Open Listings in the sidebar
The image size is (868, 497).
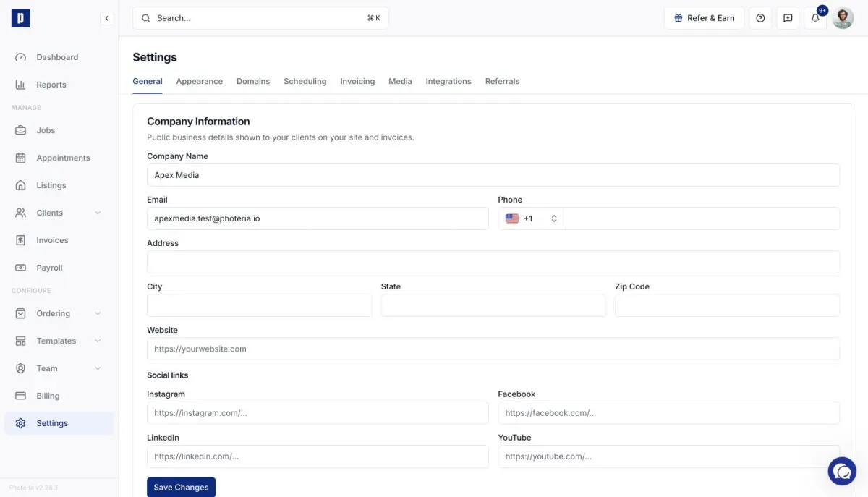59,185
